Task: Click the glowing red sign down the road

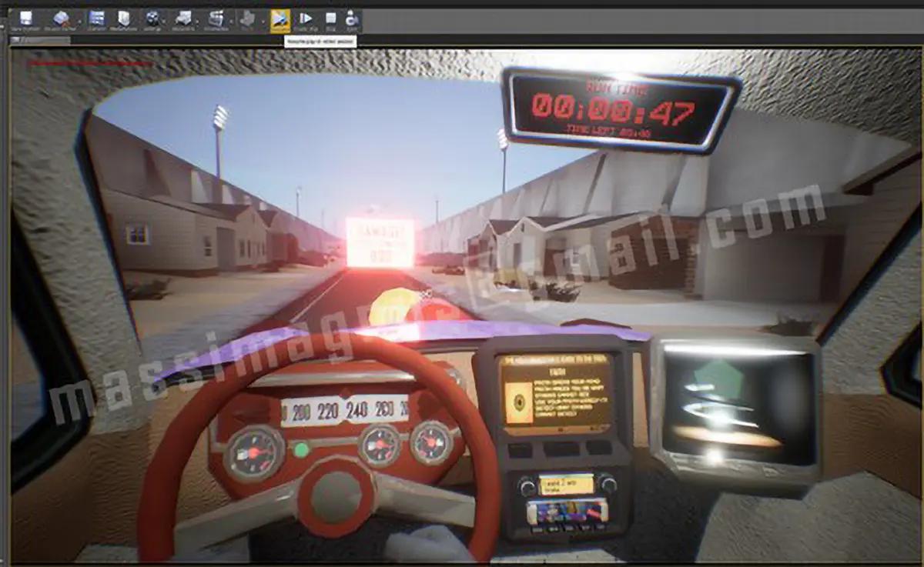Action: coord(380,242)
